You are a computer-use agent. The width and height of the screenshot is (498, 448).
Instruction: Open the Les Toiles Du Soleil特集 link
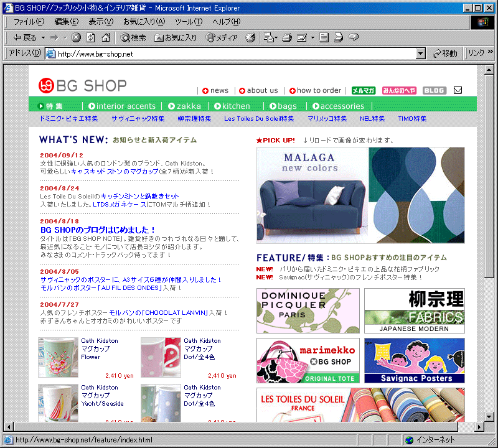pos(259,119)
